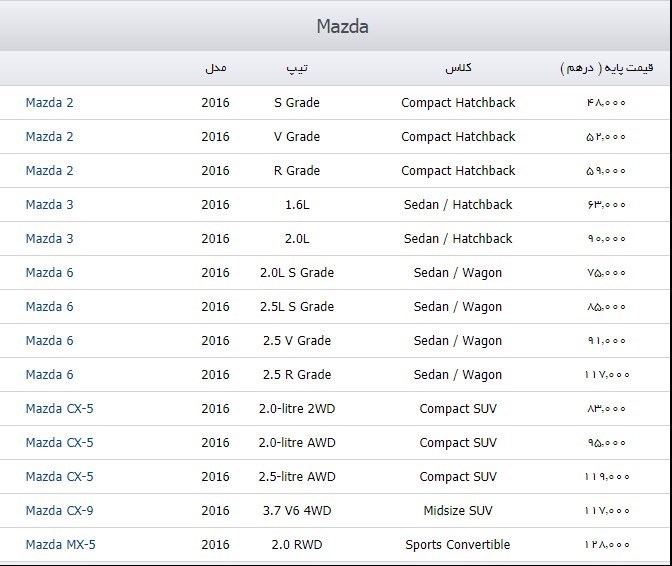Select the 2.0L S Grade type cell
The image size is (672, 566).
(x=297, y=273)
